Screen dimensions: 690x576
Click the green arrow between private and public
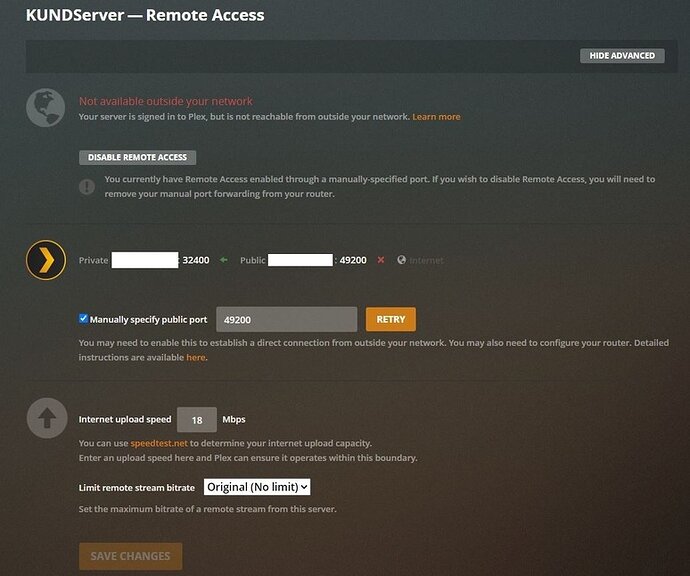[x=224, y=260]
